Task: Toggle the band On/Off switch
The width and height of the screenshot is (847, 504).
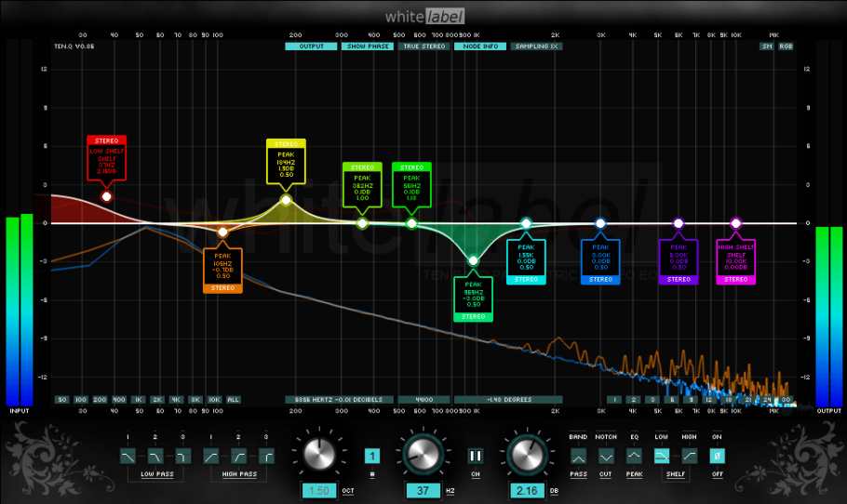Action: click(x=717, y=457)
